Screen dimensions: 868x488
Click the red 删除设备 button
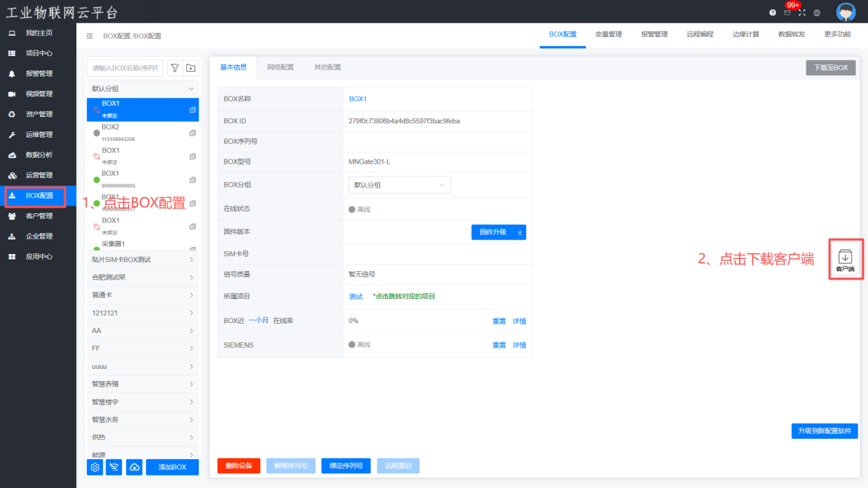tap(238, 466)
